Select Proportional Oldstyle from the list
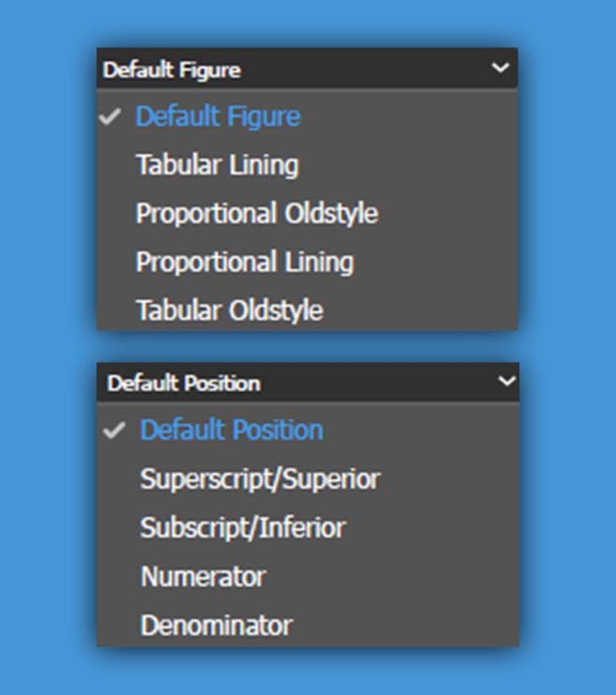This screenshot has width=616, height=695. tap(257, 214)
